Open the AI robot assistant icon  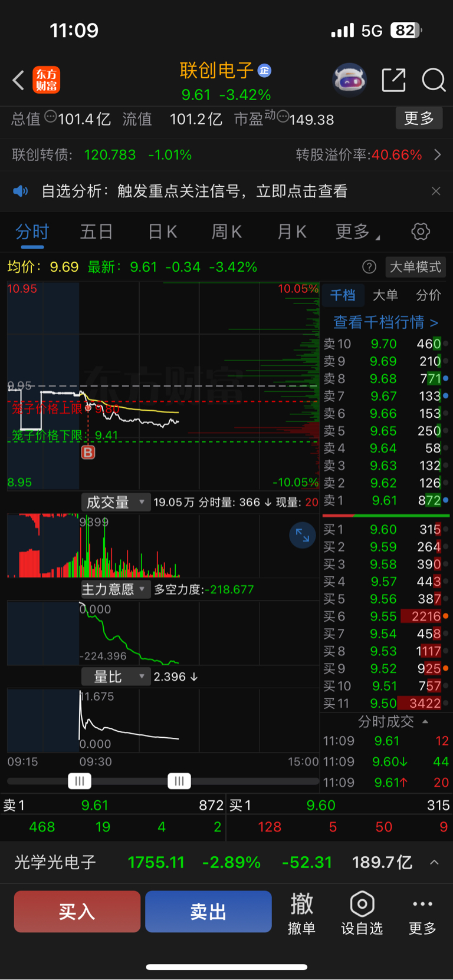point(350,80)
